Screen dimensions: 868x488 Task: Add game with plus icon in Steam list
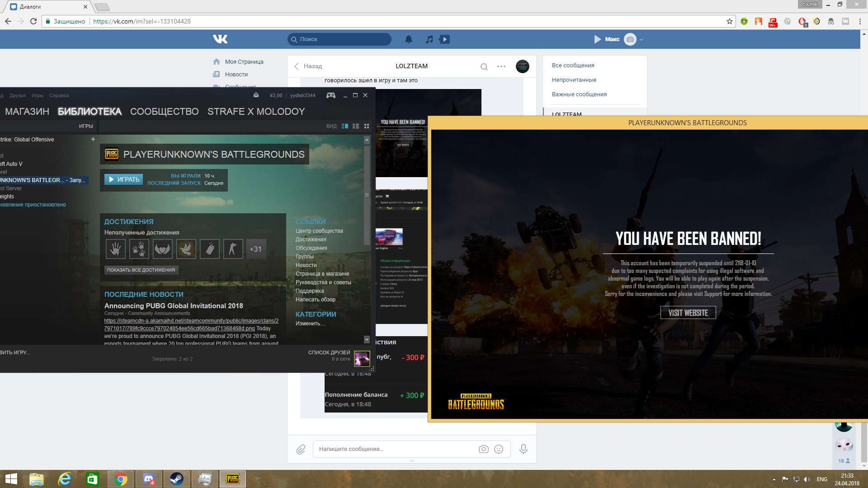93,139
